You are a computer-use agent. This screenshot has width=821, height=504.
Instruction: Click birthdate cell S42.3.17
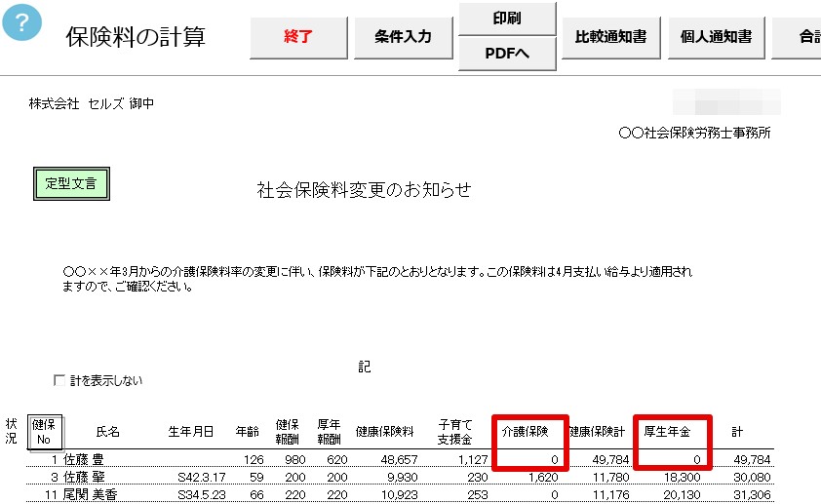[202, 478]
